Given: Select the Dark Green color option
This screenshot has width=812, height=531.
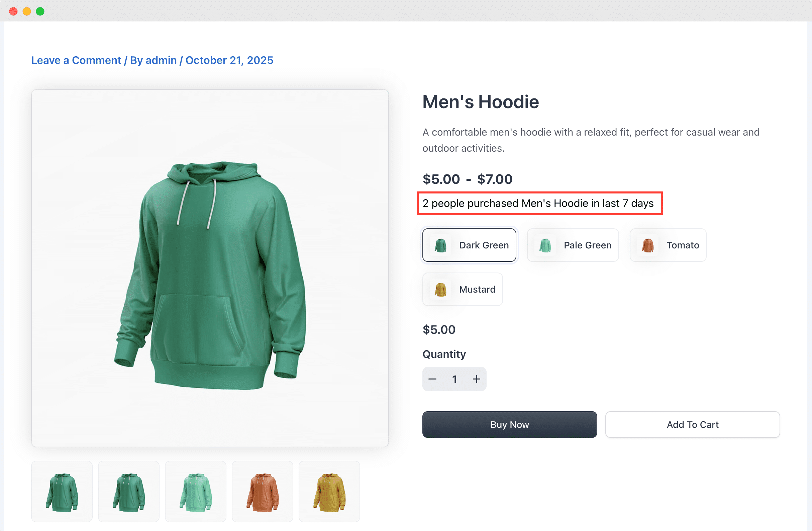Looking at the screenshot, I should (469, 245).
